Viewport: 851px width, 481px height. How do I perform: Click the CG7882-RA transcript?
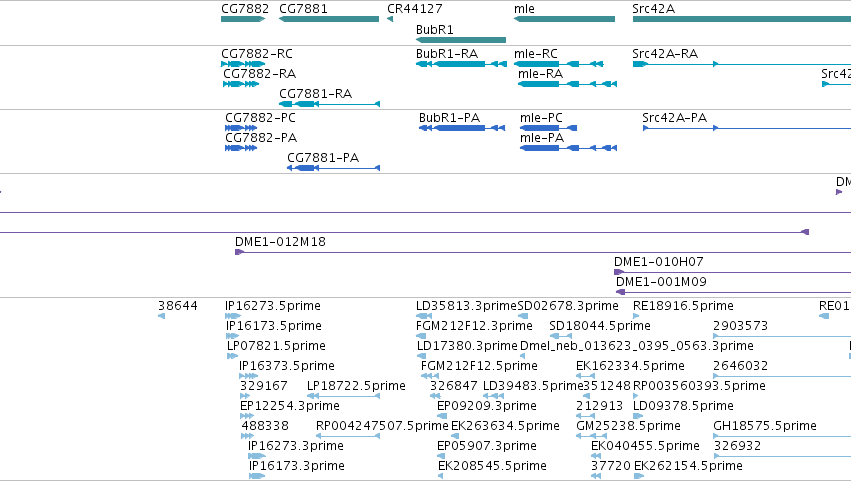[241, 84]
